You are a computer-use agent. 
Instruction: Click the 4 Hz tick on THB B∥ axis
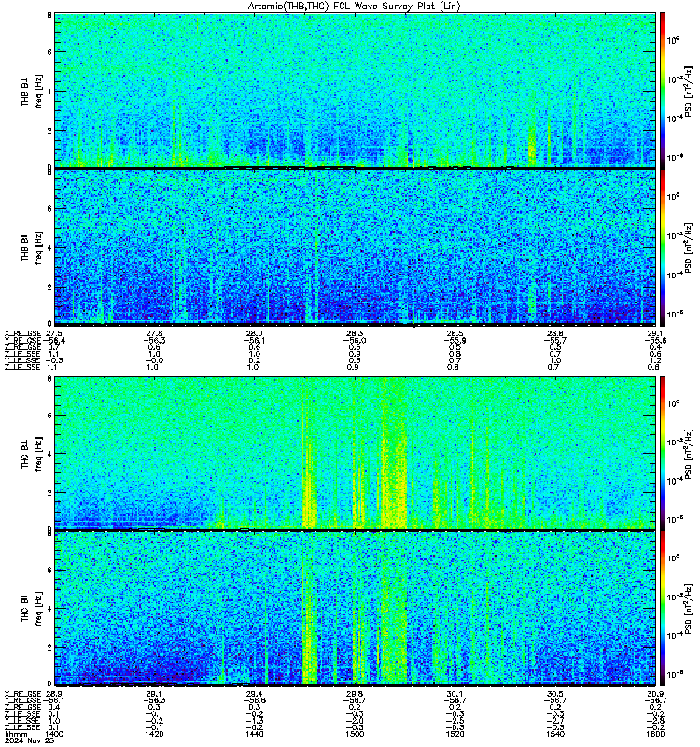pyautogui.click(x=49, y=247)
